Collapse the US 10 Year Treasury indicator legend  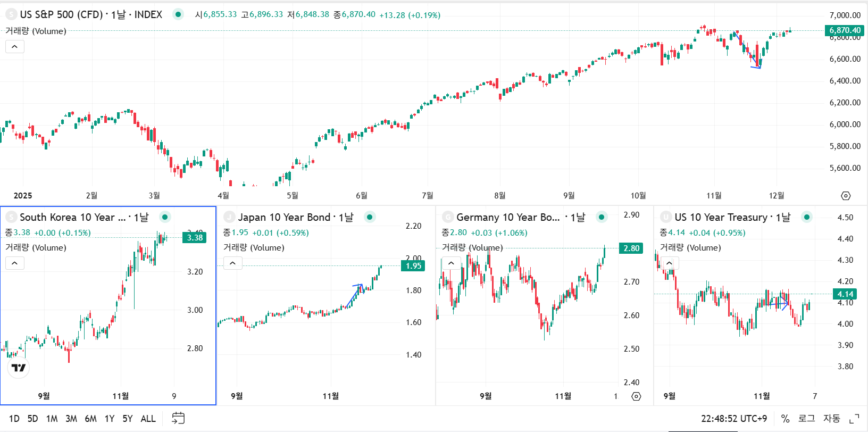point(669,263)
